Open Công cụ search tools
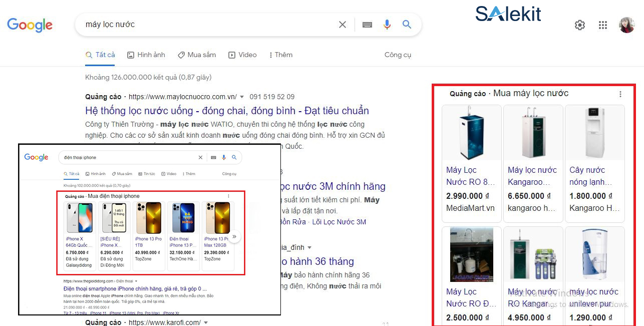Viewport: 644px width, 326px height. [398, 55]
